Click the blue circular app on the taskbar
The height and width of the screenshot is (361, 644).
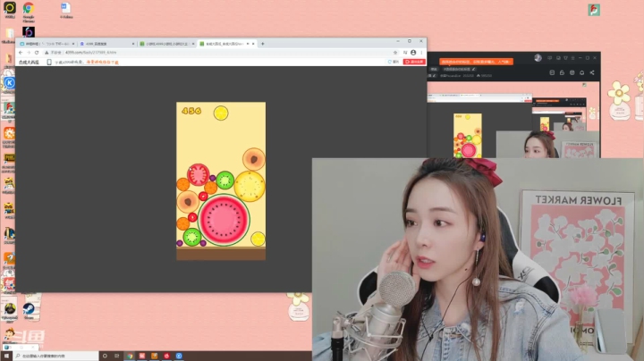click(179, 356)
